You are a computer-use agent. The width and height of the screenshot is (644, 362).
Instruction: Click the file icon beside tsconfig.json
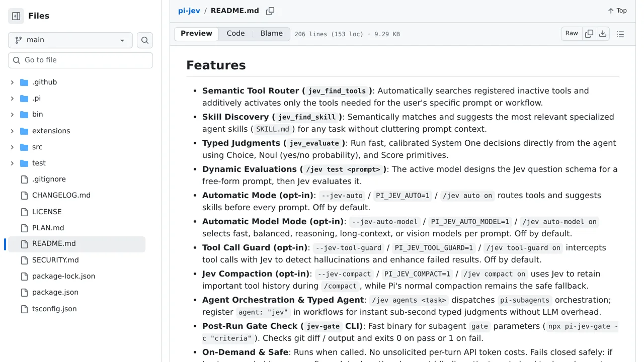(x=24, y=309)
